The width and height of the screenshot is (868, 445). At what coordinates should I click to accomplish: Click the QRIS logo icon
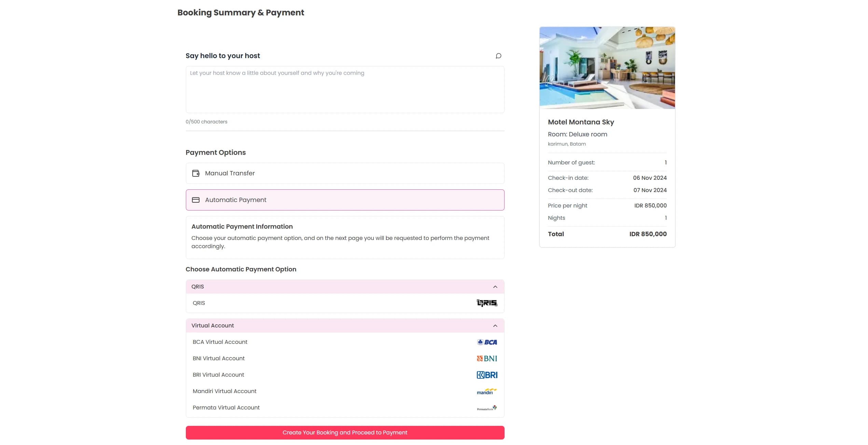pos(487,303)
